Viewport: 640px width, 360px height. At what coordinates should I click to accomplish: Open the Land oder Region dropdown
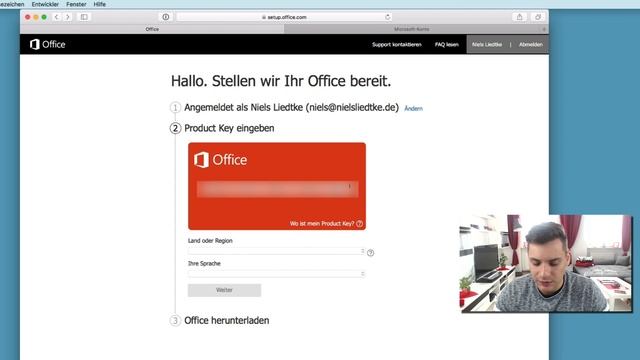coord(276,251)
